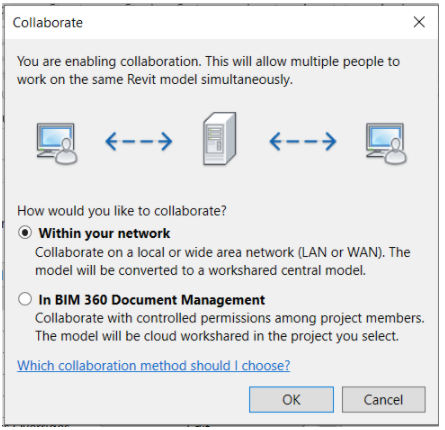The width and height of the screenshot is (445, 430).
Task: Open 'Which collaboration method should I choose?' link
Action: tap(154, 366)
